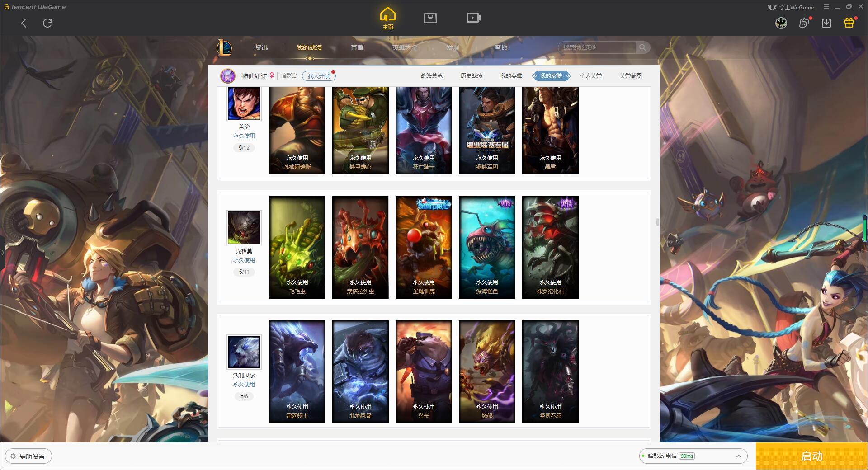Open the 钢铁军团 skin card
The width and height of the screenshot is (868, 470).
487,130
